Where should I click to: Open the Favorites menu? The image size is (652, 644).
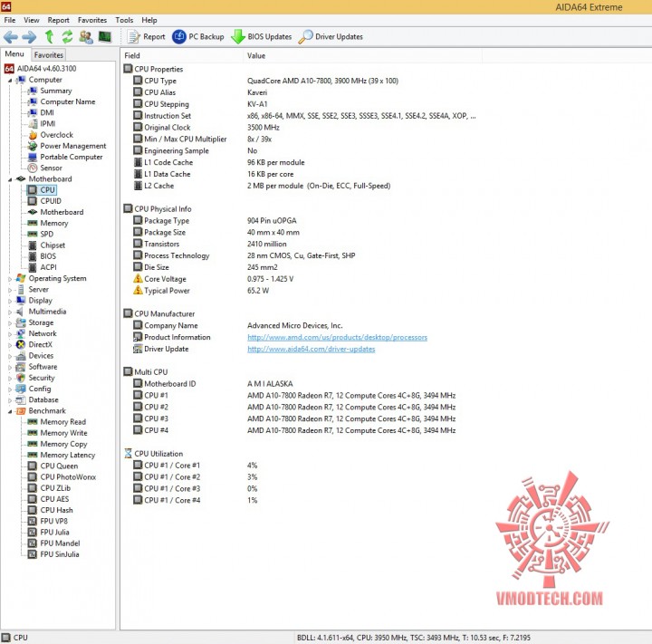pos(91,20)
